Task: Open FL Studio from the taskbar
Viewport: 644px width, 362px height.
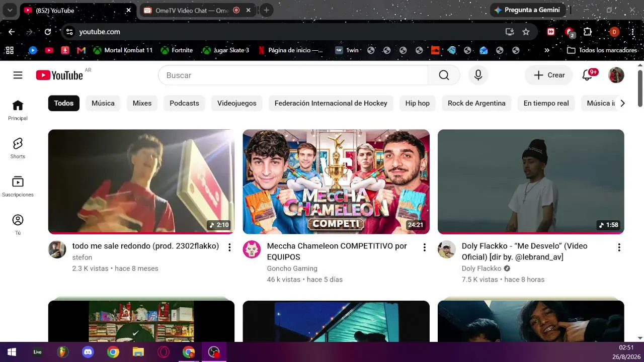Action: pos(63,352)
